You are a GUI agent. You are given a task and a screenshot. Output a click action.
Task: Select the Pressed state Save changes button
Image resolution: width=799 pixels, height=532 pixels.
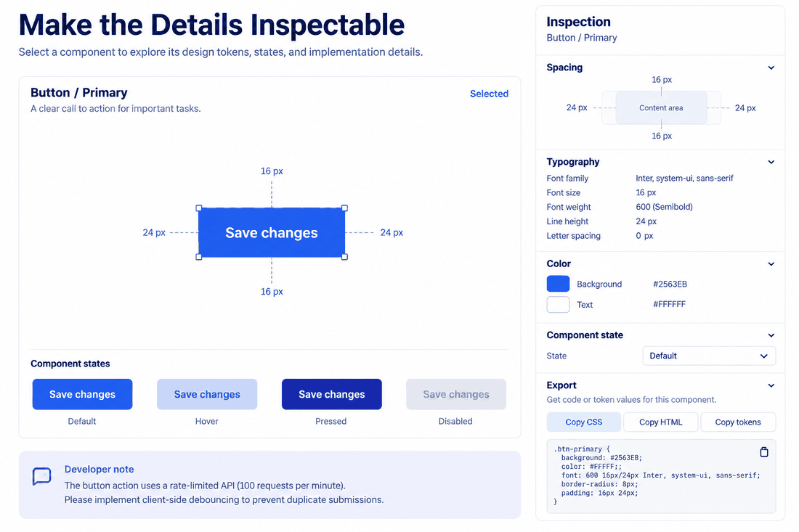332,394
